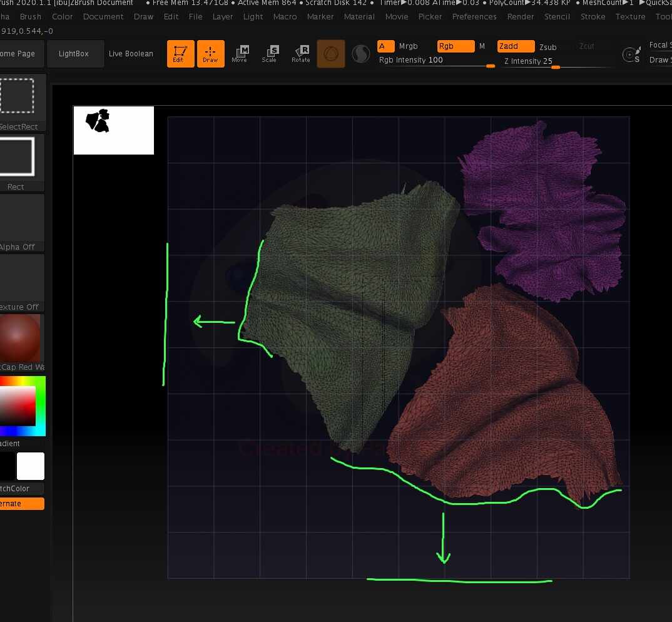Click the Focal Shift label

pos(660,45)
